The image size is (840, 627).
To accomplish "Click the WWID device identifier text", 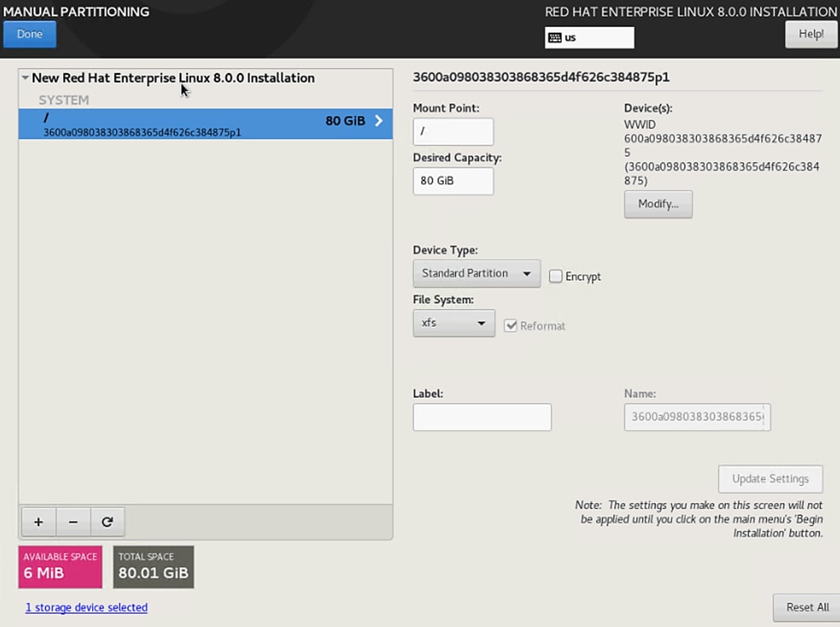I will (722, 152).
